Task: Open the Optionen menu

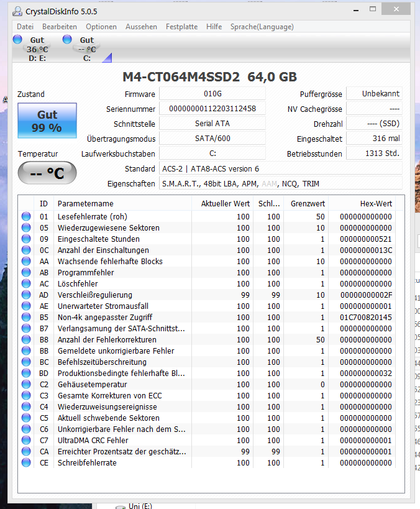Action: 101,27
